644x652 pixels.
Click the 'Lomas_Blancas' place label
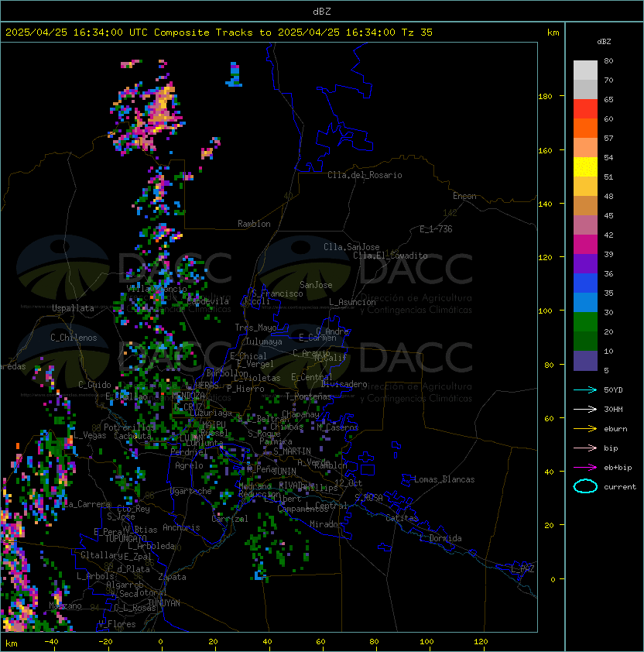(x=444, y=479)
